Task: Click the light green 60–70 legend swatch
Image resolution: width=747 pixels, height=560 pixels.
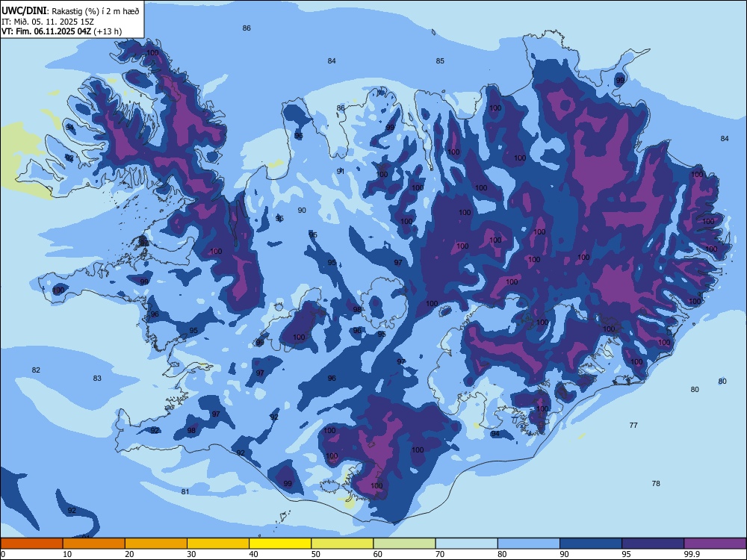Action: click(x=404, y=544)
